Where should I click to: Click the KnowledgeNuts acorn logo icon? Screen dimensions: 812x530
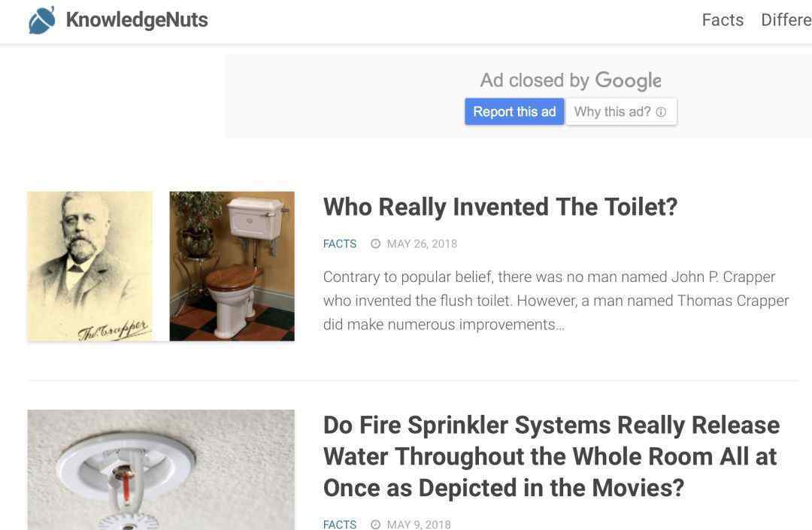tap(42, 21)
